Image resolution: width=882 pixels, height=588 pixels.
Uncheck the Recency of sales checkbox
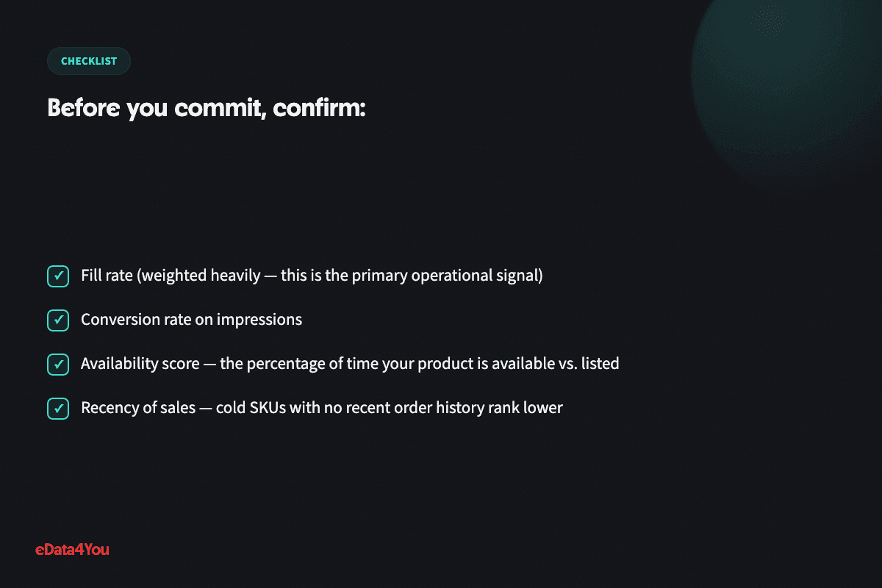(x=58, y=409)
